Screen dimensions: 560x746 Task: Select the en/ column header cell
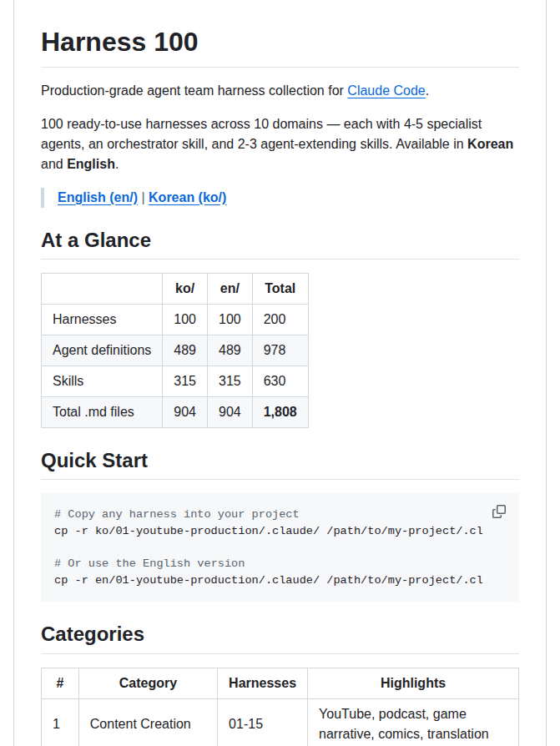pyautogui.click(x=230, y=289)
